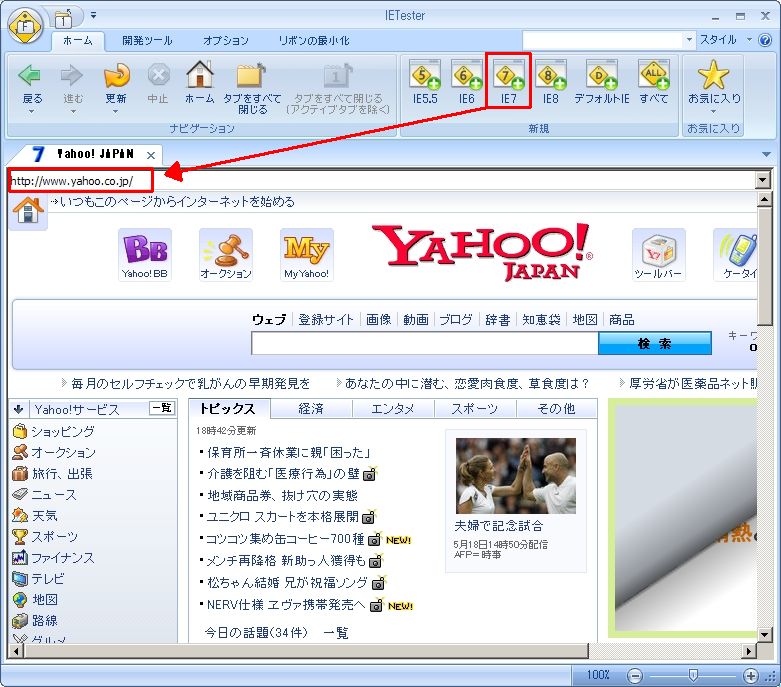The height and width of the screenshot is (687, 781).
Task: Select the Home (ホーム) ribbon tab
Action: [x=78, y=41]
